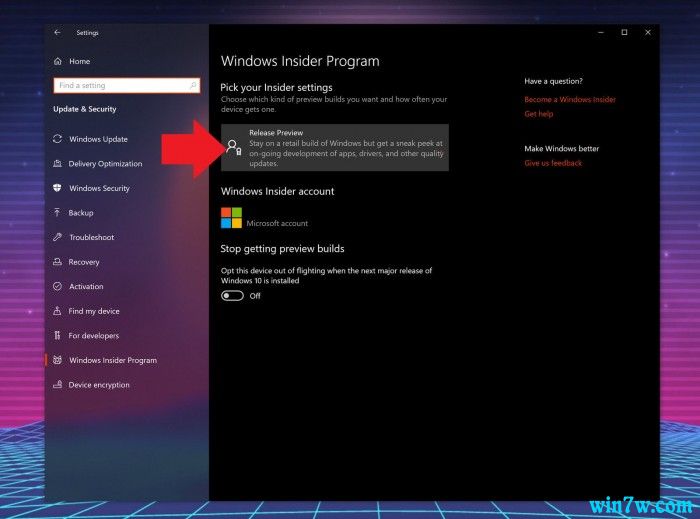Click the For developers icon
The image size is (700, 519).
(57, 335)
